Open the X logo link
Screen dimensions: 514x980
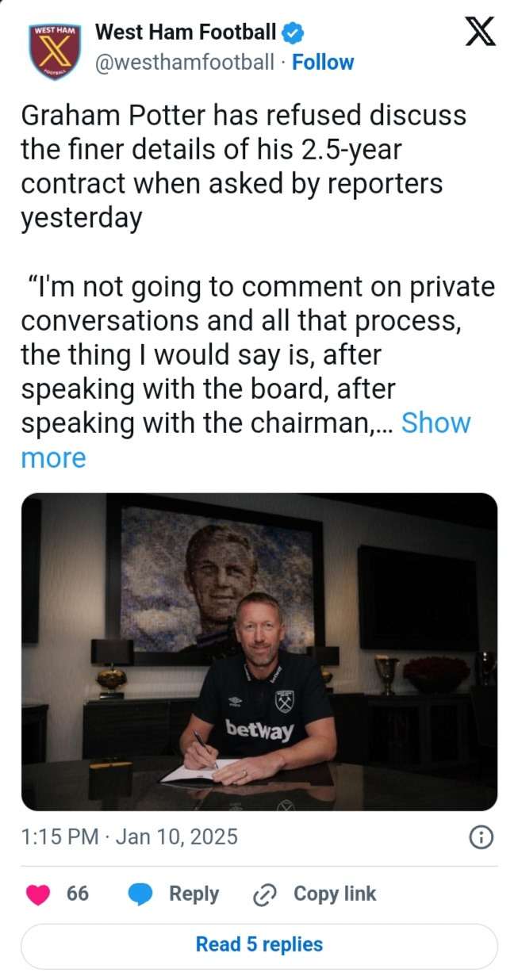pos(479,33)
